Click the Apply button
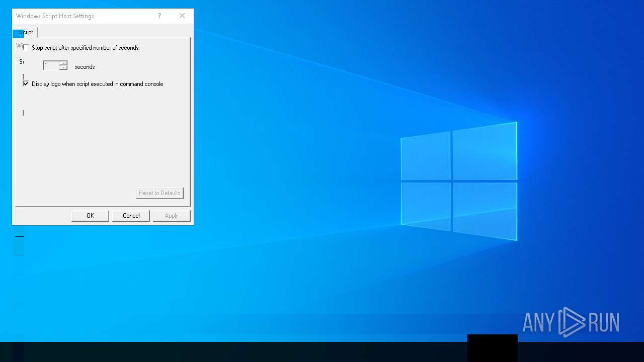This screenshot has width=644, height=362. pyautogui.click(x=172, y=216)
